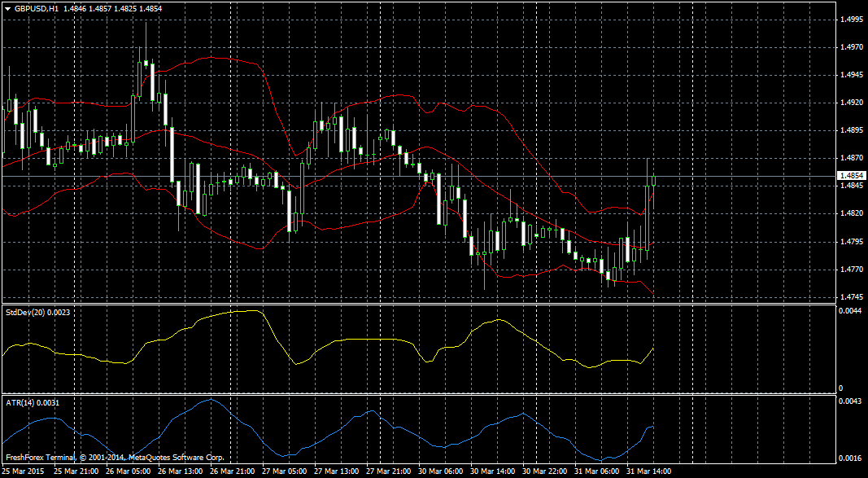Click the triangle arrow before GBPUSD,H1
Screen dimensions: 868x478
pos(7,7)
